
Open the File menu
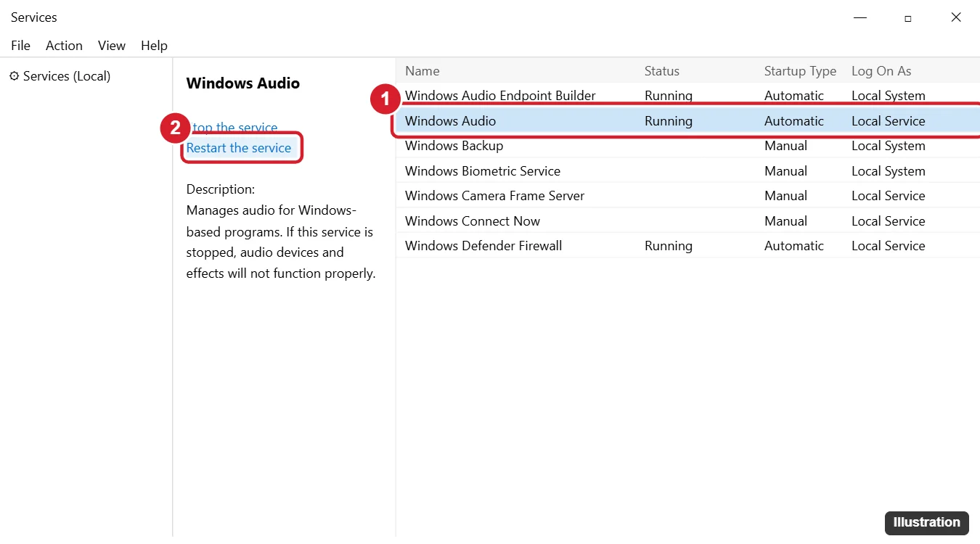(20, 46)
